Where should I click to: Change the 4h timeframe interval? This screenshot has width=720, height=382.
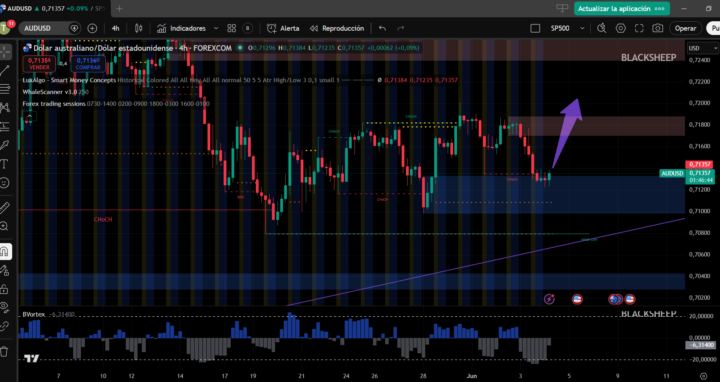(115, 28)
